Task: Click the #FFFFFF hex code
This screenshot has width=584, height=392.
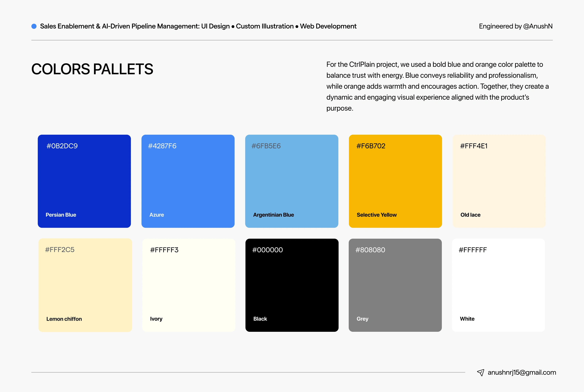Action: coord(473,250)
